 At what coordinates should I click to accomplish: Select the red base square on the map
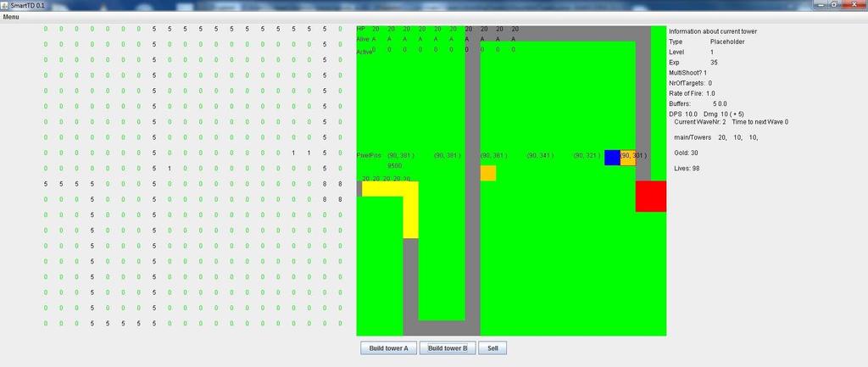[x=650, y=196]
